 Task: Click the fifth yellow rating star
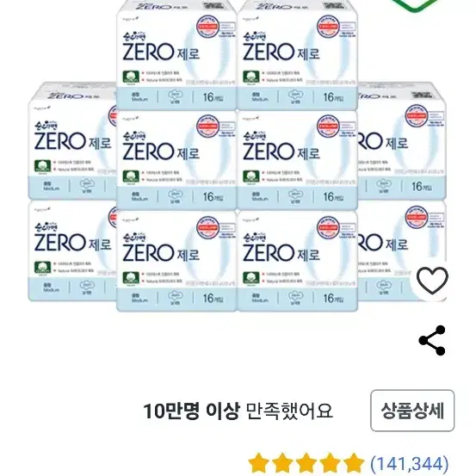pyautogui.click(x=354, y=464)
